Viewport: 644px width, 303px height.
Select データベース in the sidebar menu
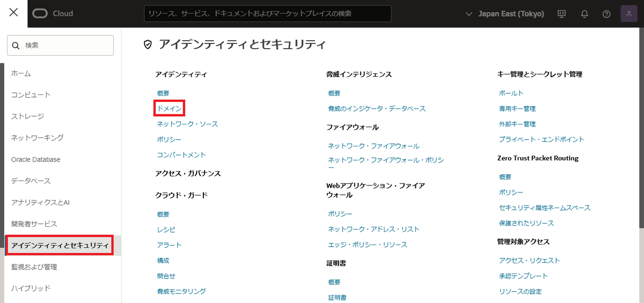[x=31, y=181]
